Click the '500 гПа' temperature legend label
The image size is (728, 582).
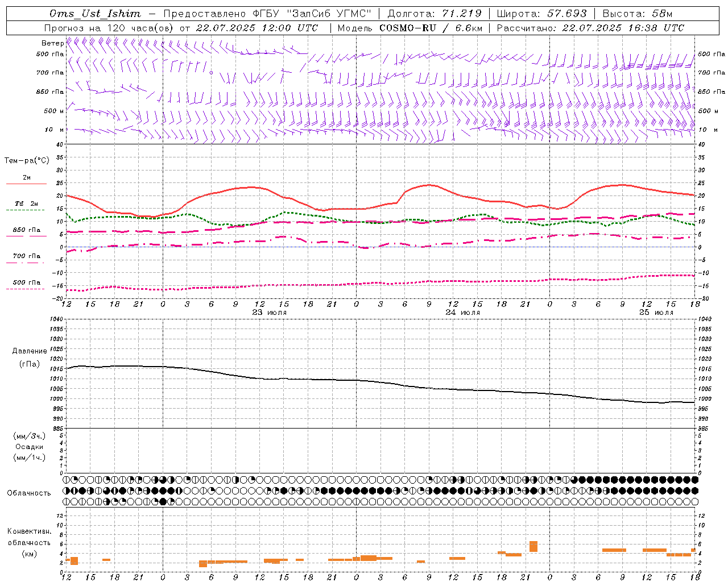pos(27,282)
